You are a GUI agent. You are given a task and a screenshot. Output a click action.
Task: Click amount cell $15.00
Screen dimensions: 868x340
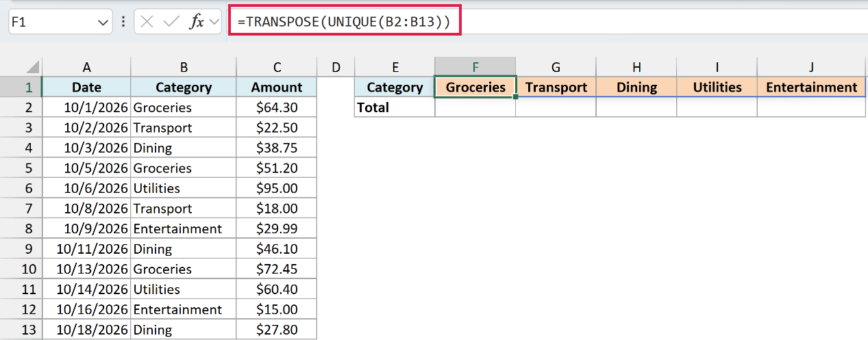click(277, 309)
